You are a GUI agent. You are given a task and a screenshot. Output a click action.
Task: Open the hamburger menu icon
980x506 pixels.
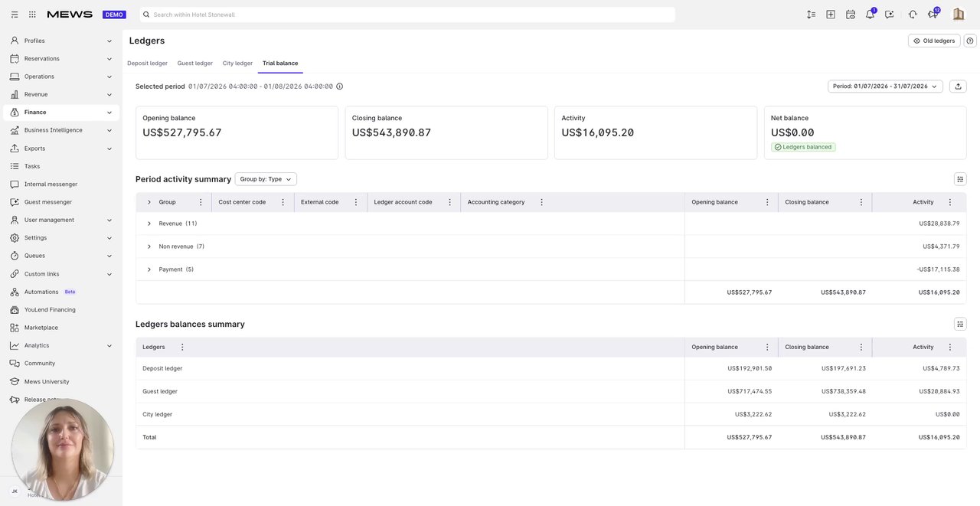click(x=15, y=15)
